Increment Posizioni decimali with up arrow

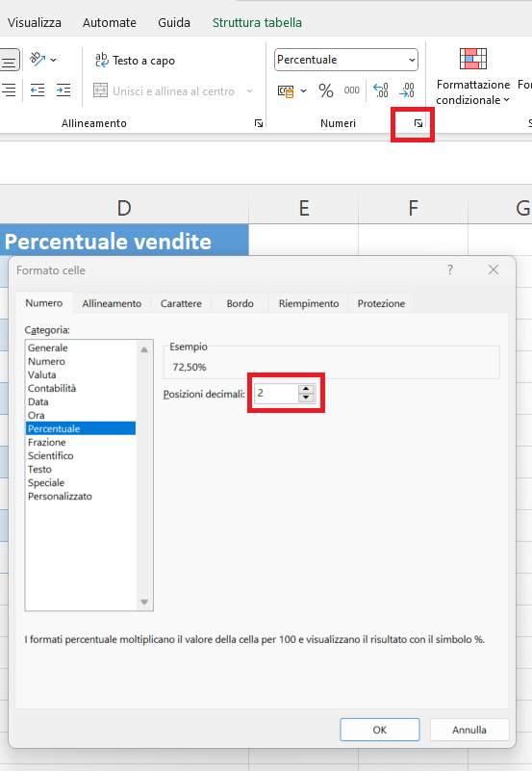pyautogui.click(x=306, y=389)
